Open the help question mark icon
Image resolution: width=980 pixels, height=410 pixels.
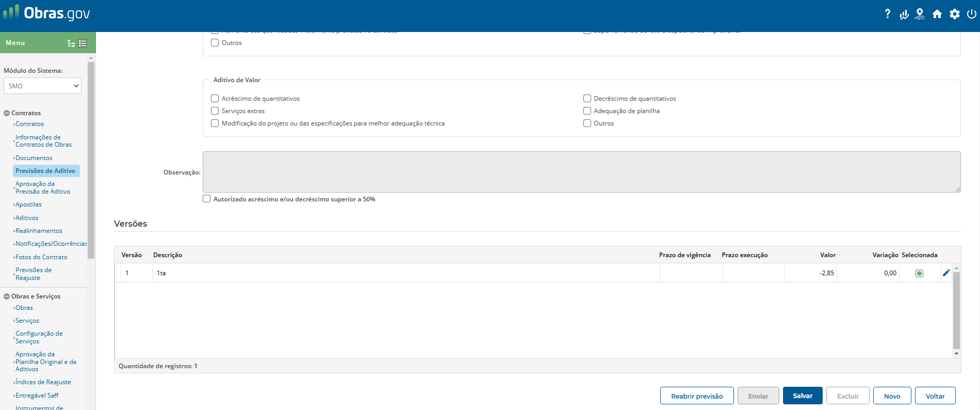pos(887,14)
